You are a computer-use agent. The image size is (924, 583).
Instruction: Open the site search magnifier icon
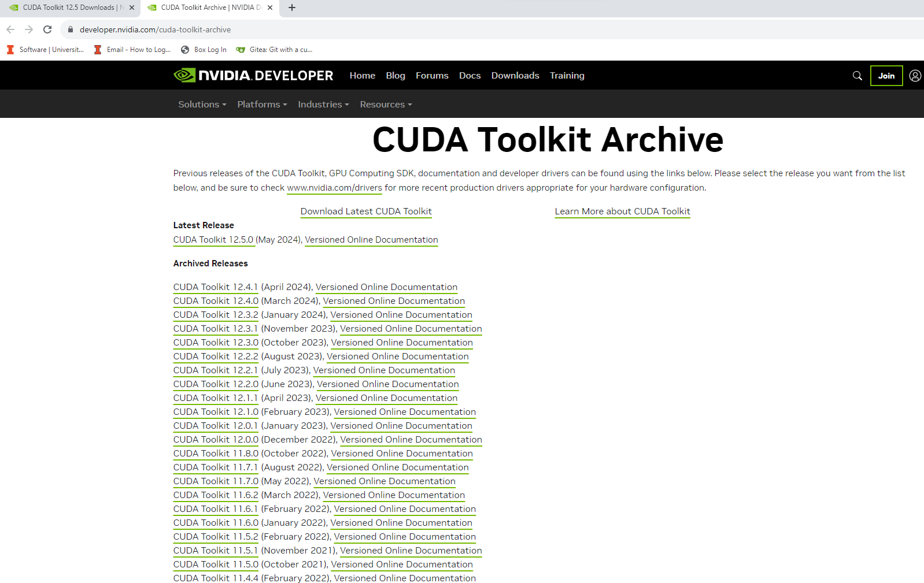[x=858, y=76]
